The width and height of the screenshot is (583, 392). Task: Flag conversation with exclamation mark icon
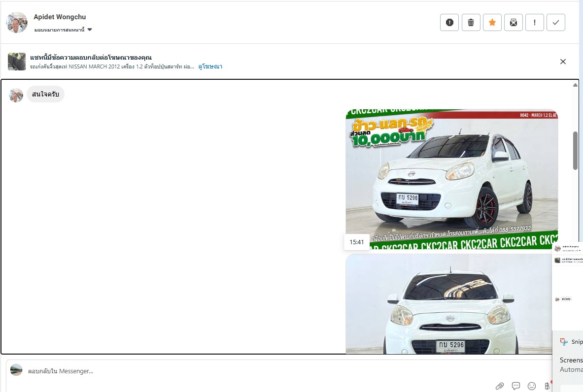[535, 23]
